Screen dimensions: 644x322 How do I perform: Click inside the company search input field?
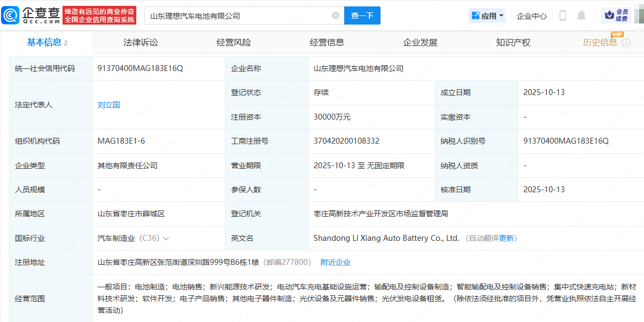[x=240, y=15]
